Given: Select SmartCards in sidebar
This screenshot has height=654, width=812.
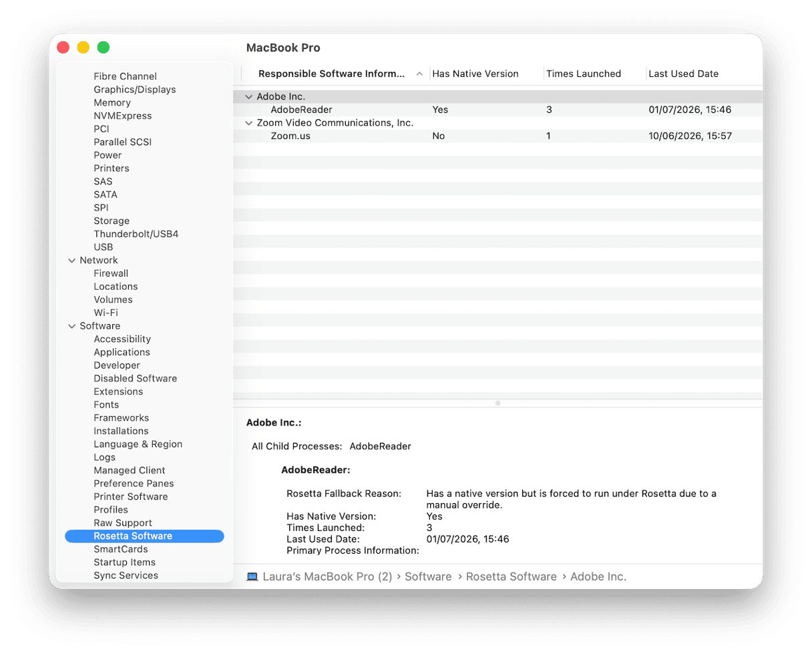Looking at the screenshot, I should point(120,549).
